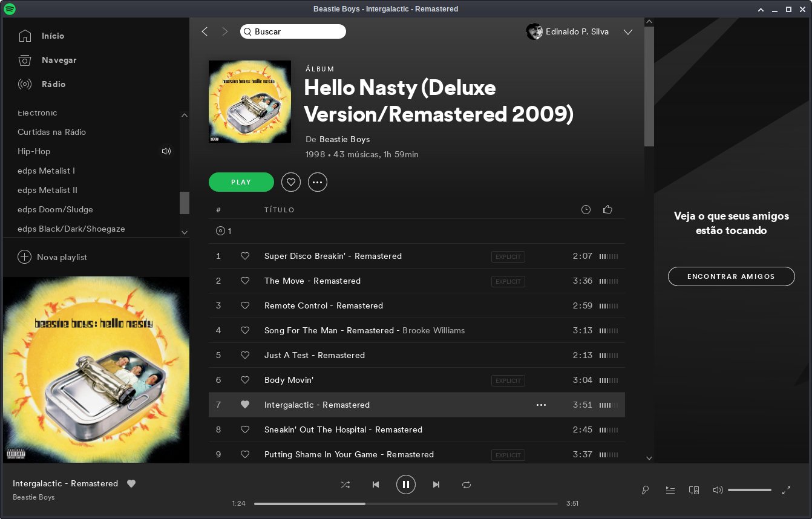Open Beastie Boys link in now playing
The width and height of the screenshot is (812, 519).
tap(34, 497)
